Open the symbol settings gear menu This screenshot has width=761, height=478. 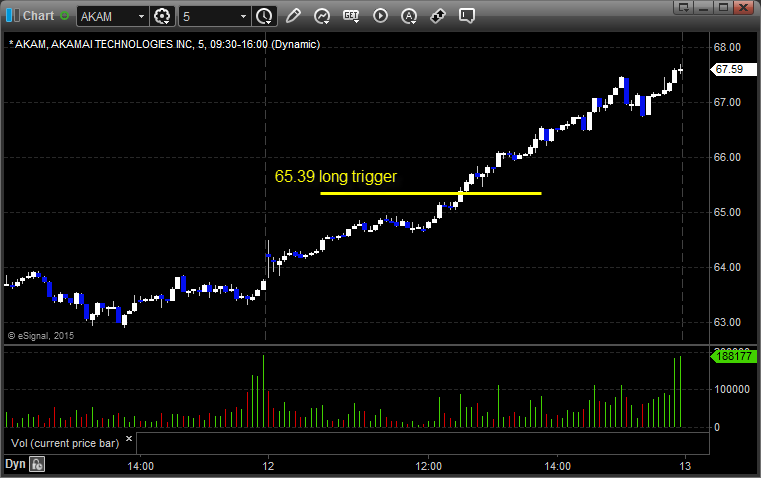[162, 16]
